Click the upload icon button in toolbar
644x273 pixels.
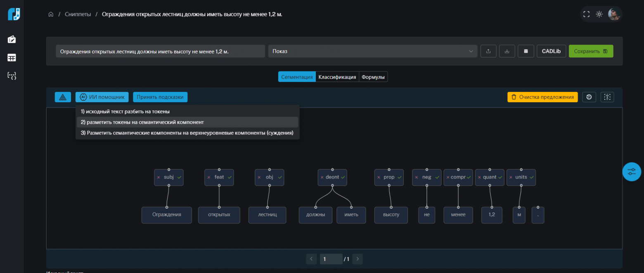pos(488,51)
